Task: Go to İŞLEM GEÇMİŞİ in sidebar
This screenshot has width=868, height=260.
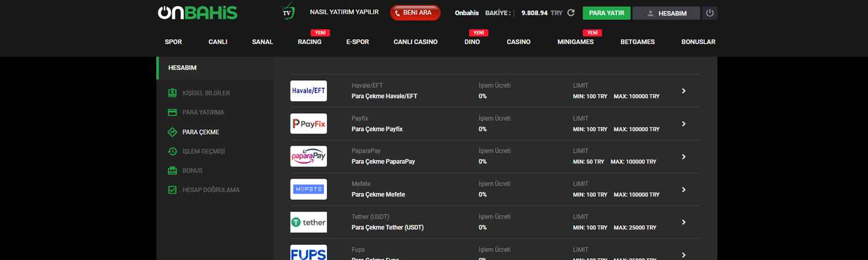Action: 204,151
